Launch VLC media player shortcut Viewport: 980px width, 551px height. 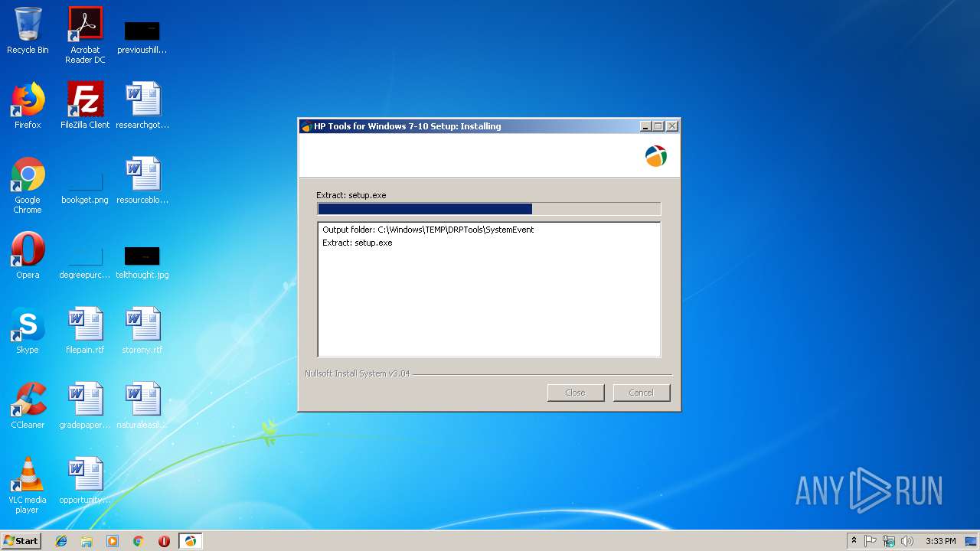pyautogui.click(x=28, y=485)
